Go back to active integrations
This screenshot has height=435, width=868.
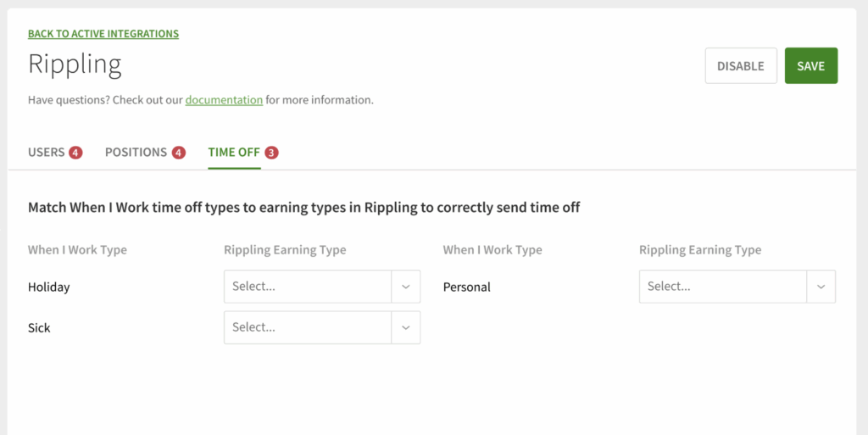tap(103, 34)
